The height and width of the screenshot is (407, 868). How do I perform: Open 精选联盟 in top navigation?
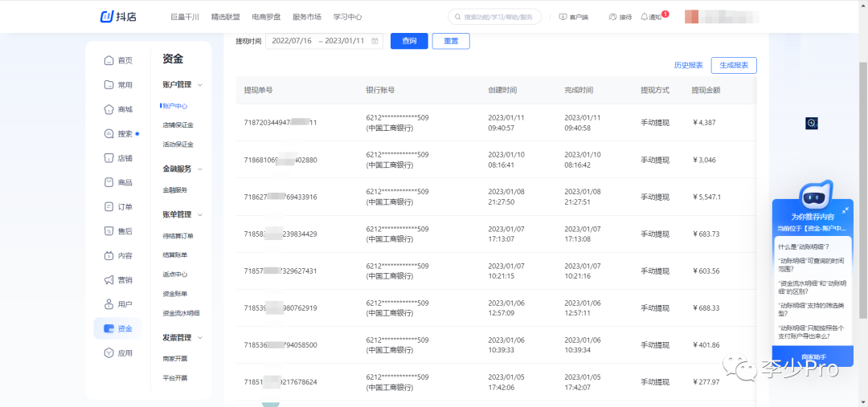coord(226,17)
